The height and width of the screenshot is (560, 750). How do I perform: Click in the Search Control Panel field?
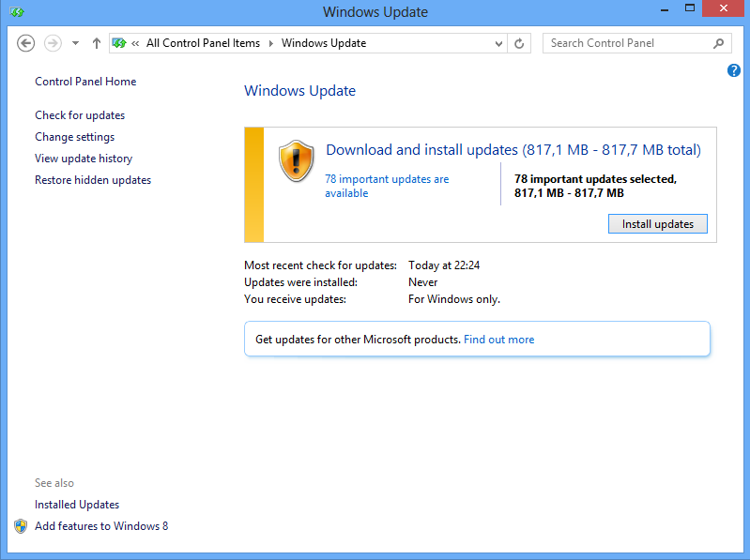point(627,43)
